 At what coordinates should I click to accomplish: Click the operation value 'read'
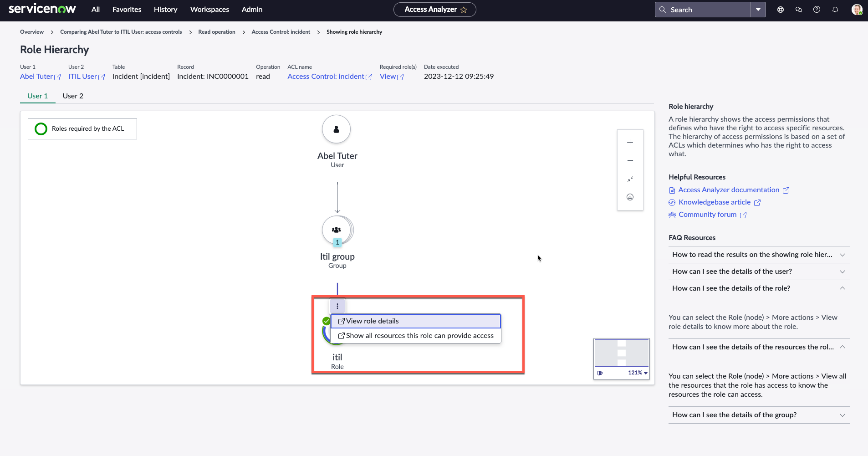(x=263, y=77)
